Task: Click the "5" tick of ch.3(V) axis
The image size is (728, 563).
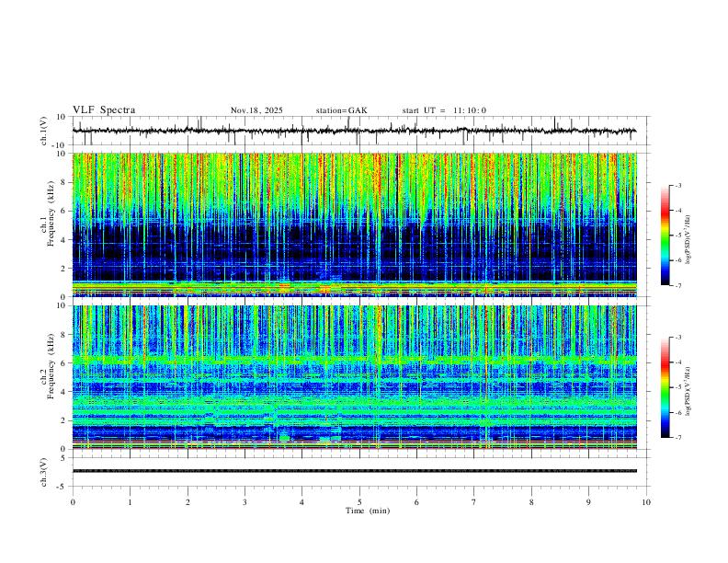Action: click(63, 458)
